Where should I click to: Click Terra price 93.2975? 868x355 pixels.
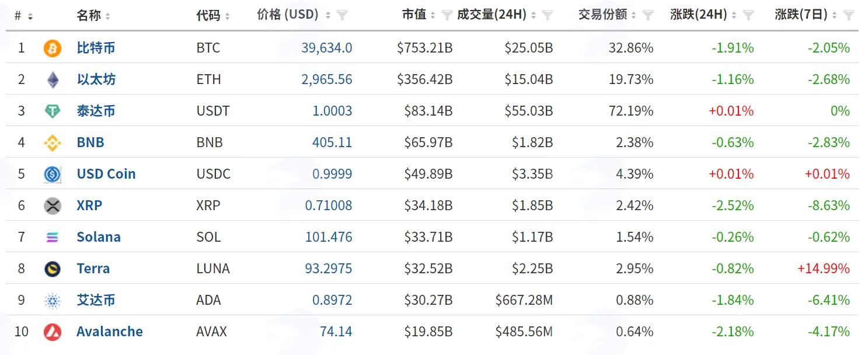tap(329, 269)
